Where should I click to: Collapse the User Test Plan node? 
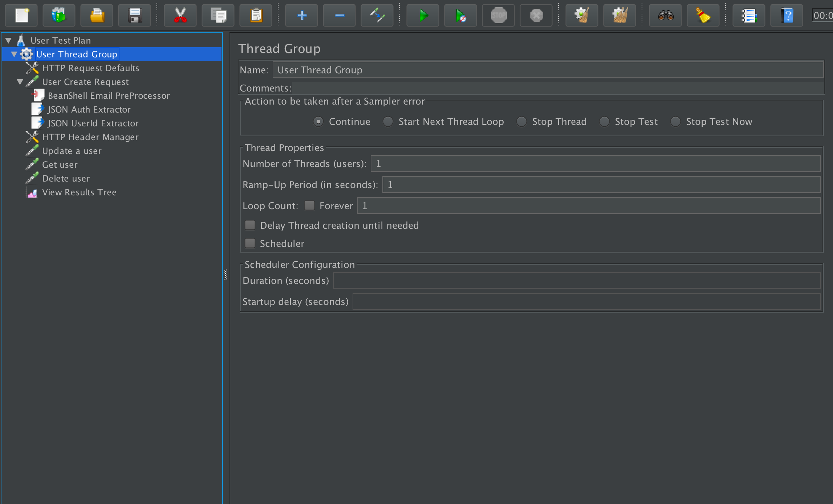click(x=8, y=40)
